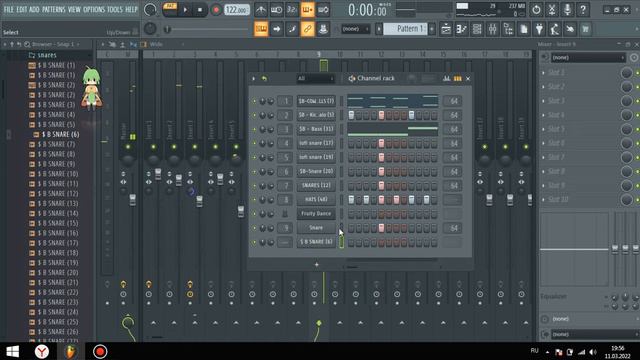640x360 pixels.
Task: Toggle mute LED on mixer Master track
Action: click(x=128, y=147)
